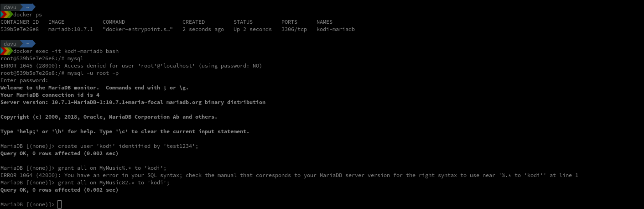Click the tilde home-directory segment in first prompt
The height and width of the screenshot is (209, 644).
tap(28, 7)
